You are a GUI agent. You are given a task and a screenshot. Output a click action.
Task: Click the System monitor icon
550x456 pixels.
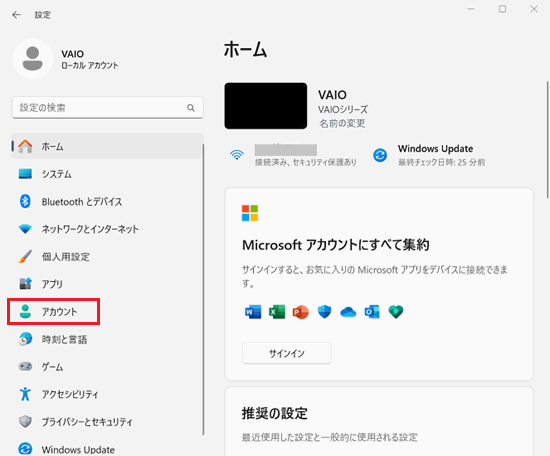25,174
